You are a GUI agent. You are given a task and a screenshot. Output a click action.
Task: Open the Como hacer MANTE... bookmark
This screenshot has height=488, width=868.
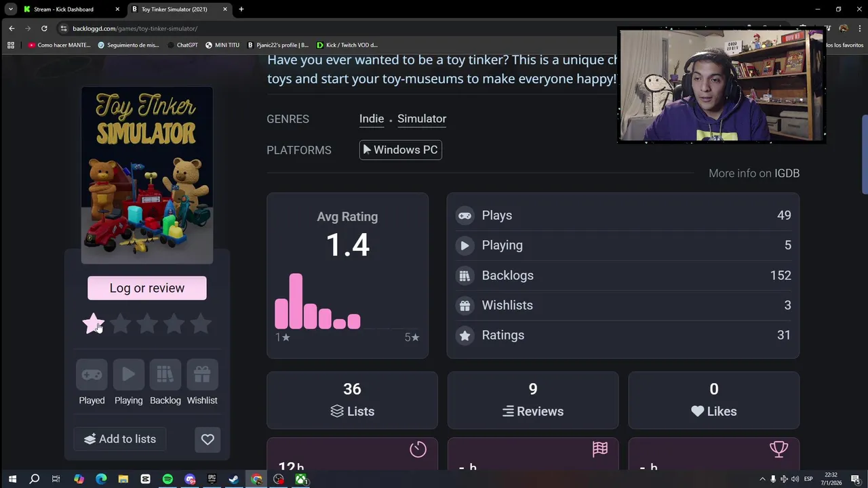pos(60,45)
